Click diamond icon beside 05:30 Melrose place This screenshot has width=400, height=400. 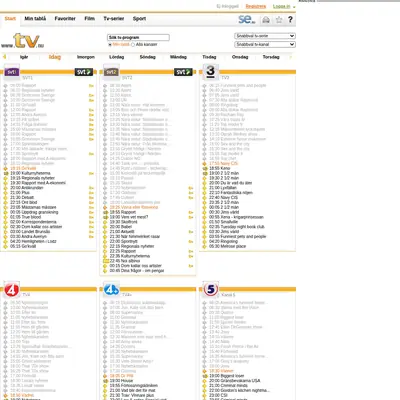(x=205, y=246)
